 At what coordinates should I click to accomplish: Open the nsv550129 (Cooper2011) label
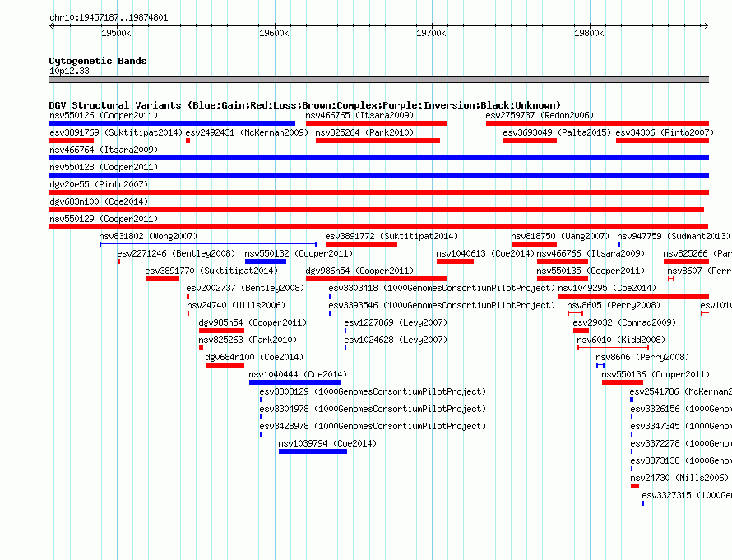(x=104, y=219)
